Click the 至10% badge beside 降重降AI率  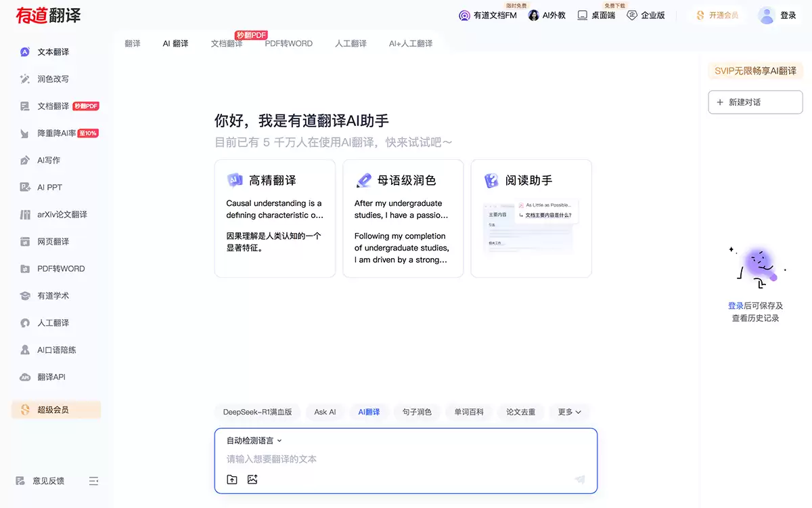point(88,133)
